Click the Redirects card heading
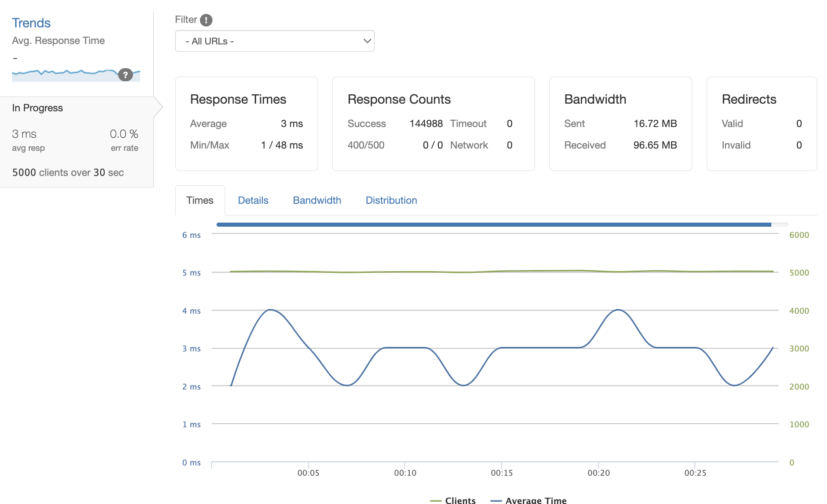 click(x=749, y=99)
